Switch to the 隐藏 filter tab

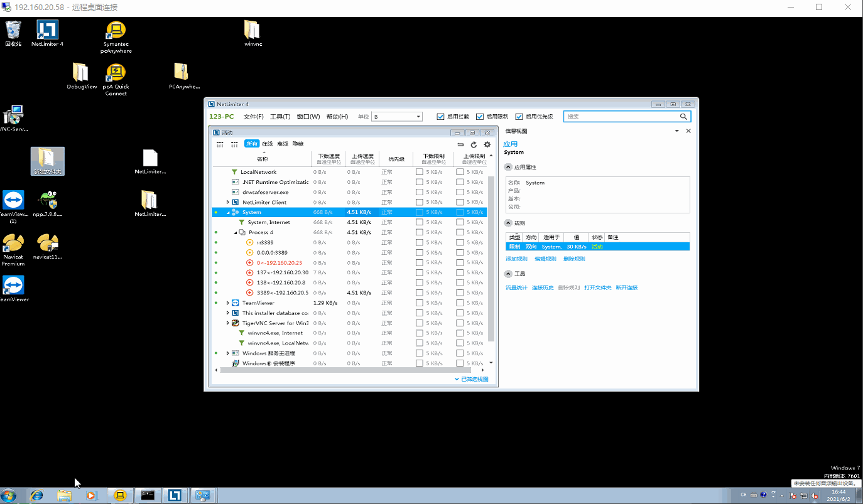tap(298, 144)
